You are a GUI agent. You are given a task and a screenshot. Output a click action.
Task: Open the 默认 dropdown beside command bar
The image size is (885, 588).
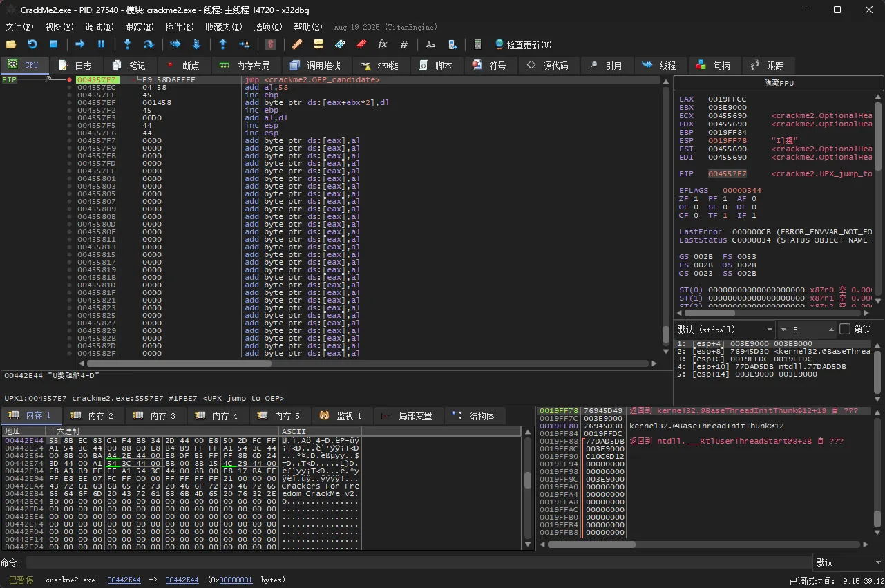pos(848,562)
